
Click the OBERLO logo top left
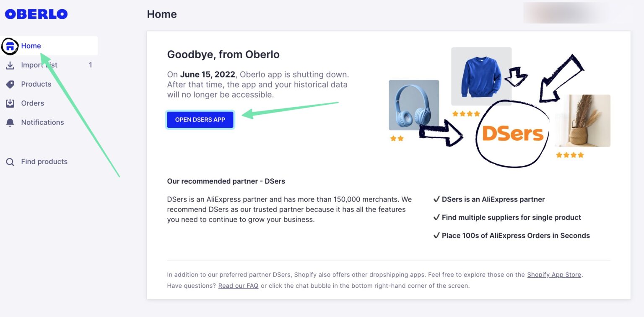coord(36,14)
